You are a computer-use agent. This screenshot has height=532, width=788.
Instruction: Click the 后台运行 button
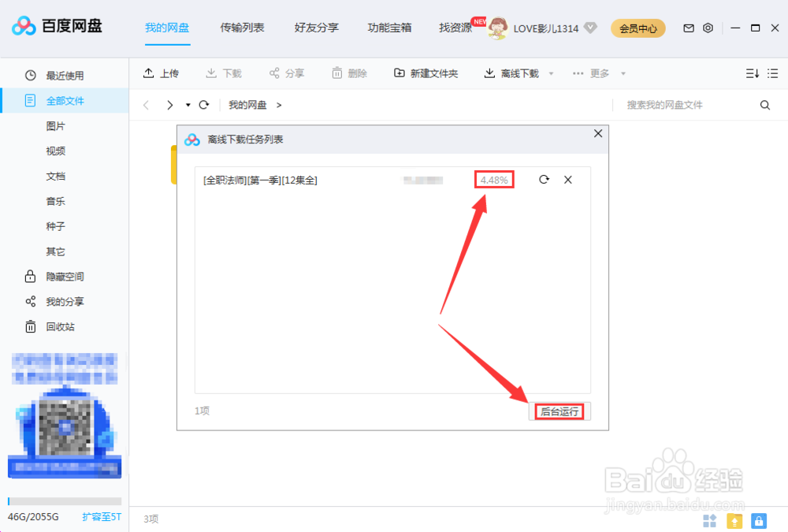coord(559,411)
